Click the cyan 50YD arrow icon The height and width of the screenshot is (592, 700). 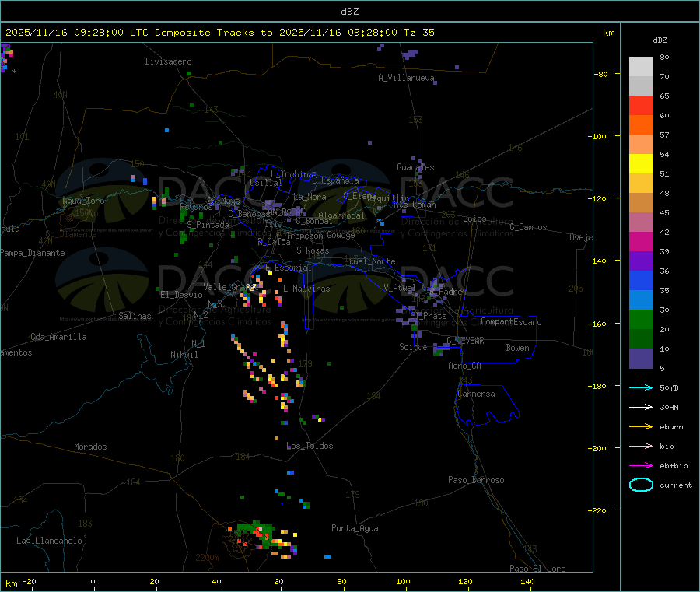641,387
